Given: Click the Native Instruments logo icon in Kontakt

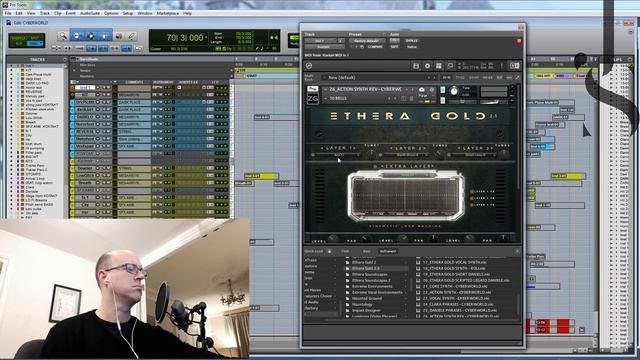Looking at the screenshot, I should pyautogui.click(x=309, y=66).
